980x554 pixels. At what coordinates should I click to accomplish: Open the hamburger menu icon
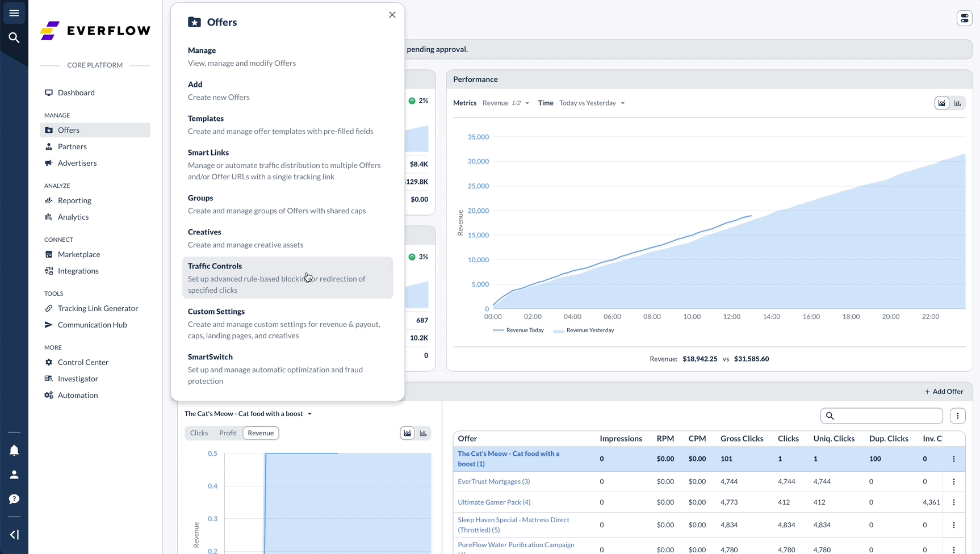coord(14,13)
